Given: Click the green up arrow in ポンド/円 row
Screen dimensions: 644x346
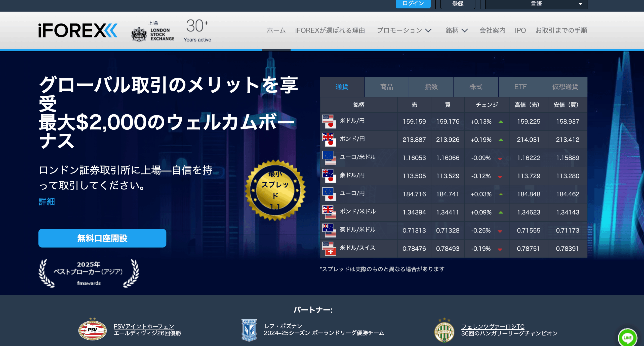Looking at the screenshot, I should [x=501, y=140].
